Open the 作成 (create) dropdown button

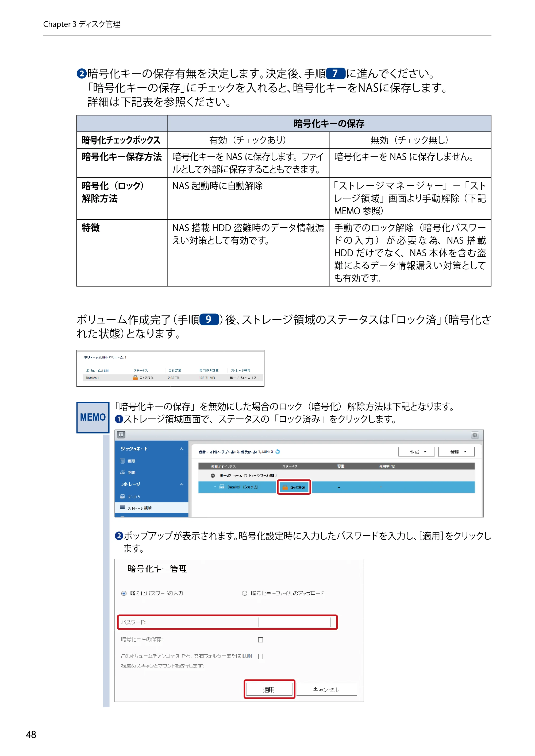pyautogui.click(x=416, y=452)
